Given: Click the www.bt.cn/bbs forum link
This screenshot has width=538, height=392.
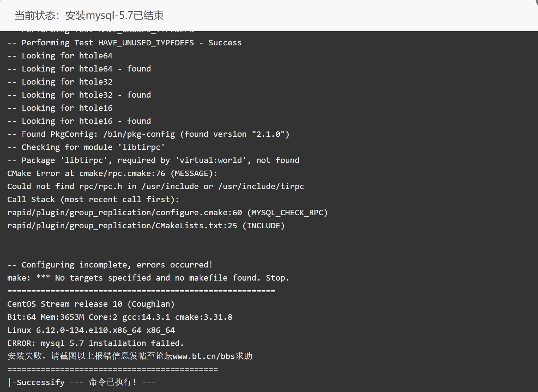Looking at the screenshot, I should (204, 356).
